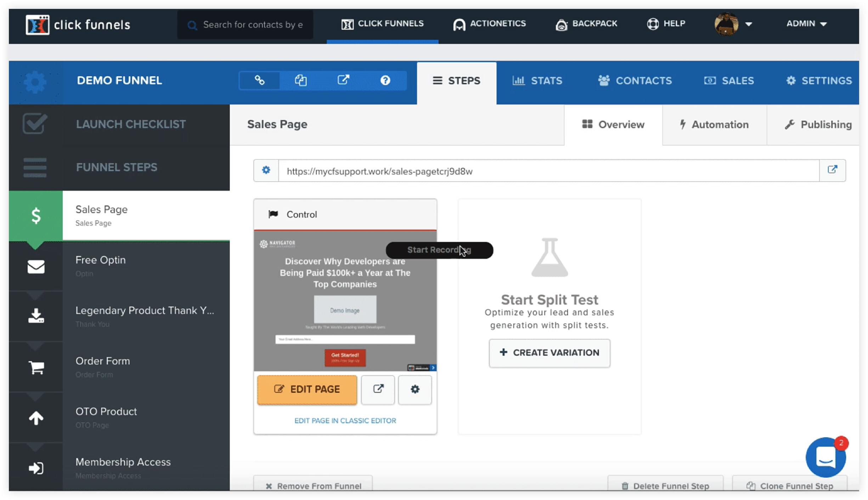Click the Create Variation button
This screenshot has height=500, width=868.
(x=549, y=353)
